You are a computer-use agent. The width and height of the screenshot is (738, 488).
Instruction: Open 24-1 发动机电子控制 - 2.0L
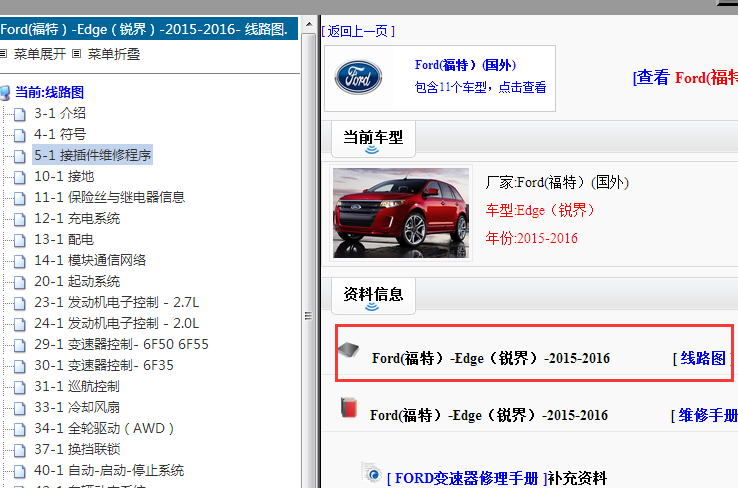point(117,323)
